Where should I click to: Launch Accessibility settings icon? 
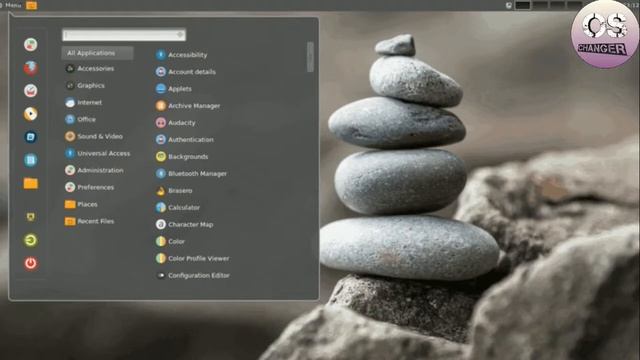pos(161,55)
